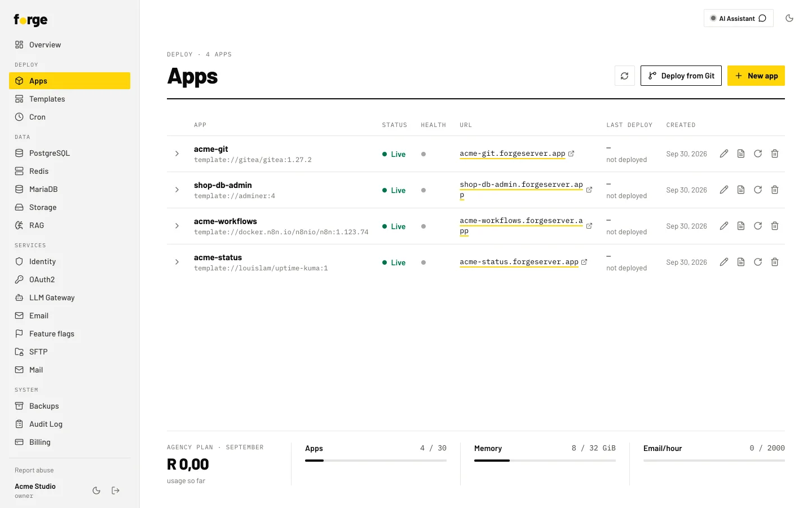Click the Memory usage progress bar
Screen dimensions: 812x508
tap(545, 461)
